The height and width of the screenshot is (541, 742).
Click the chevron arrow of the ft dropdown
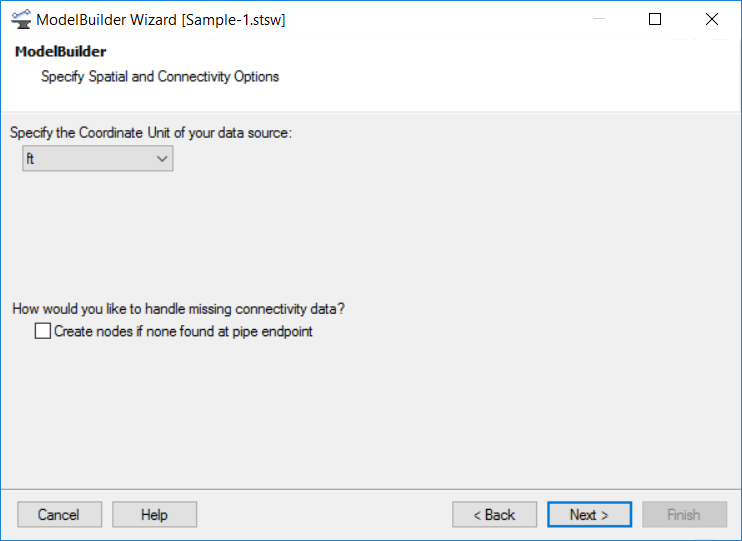pos(162,159)
